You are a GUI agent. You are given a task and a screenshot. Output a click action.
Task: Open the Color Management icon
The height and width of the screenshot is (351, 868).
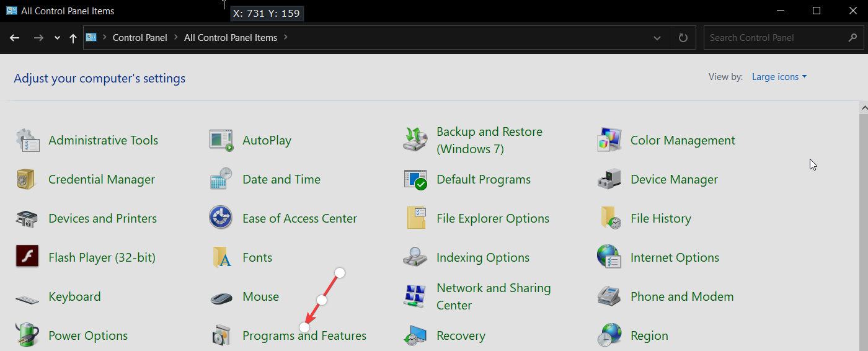[609, 140]
